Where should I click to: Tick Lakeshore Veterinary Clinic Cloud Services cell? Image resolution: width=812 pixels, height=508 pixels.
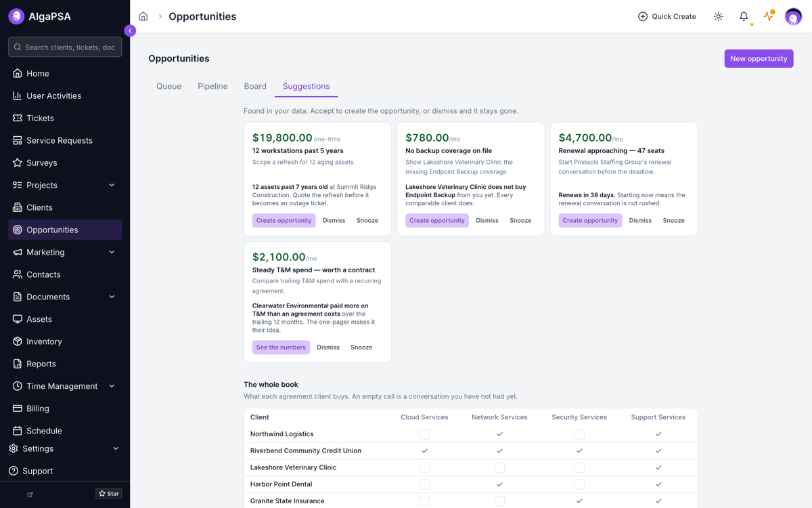pyautogui.click(x=424, y=467)
